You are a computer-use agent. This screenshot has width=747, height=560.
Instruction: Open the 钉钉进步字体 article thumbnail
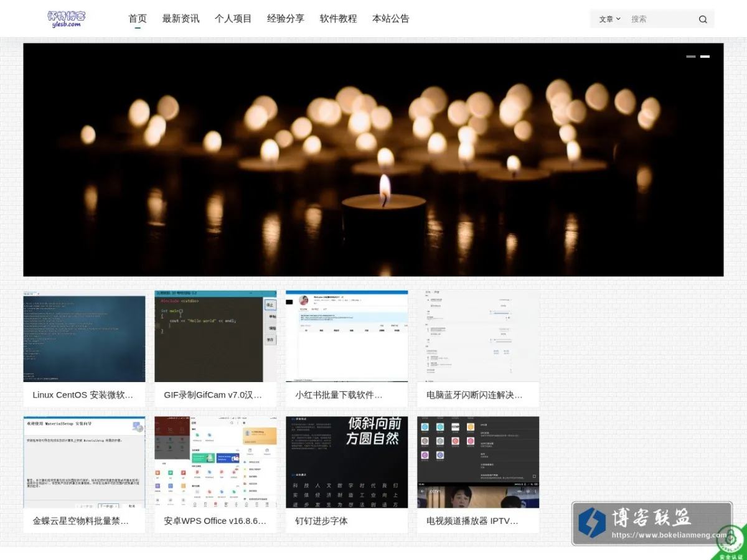tap(347, 462)
